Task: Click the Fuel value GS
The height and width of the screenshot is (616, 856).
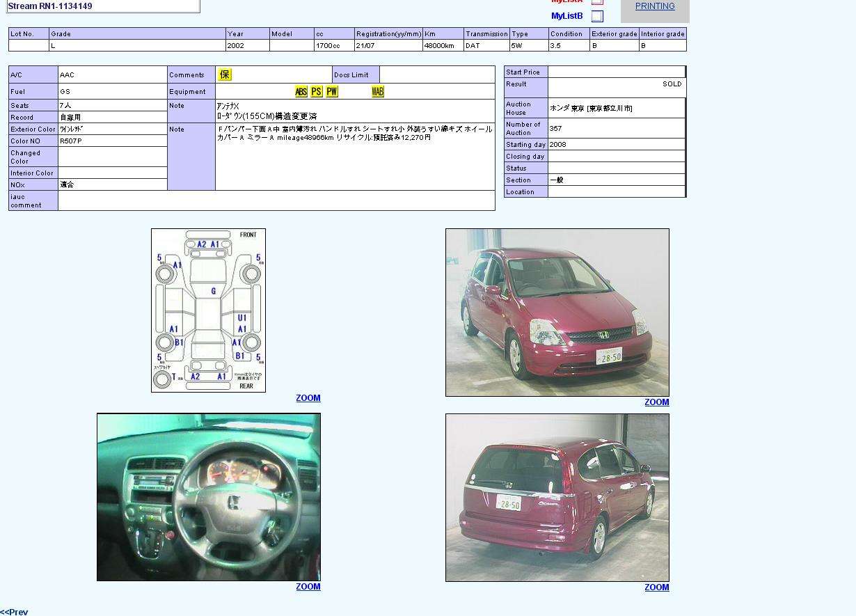Action: 65,92
